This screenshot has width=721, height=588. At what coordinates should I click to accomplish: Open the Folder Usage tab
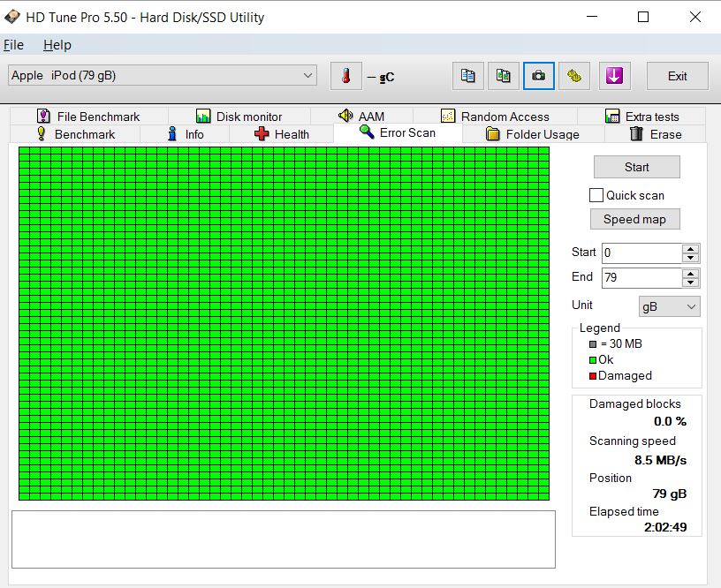pos(533,134)
